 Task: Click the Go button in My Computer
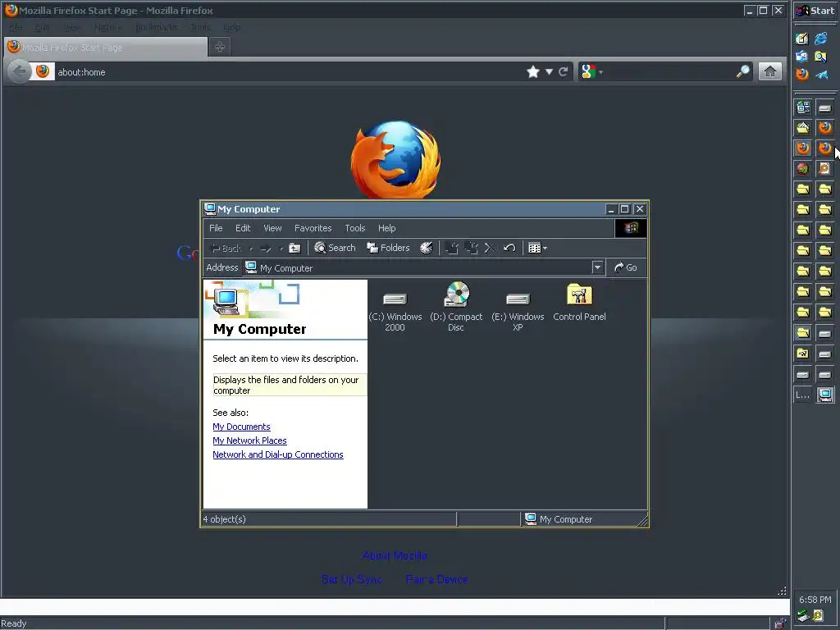(x=626, y=267)
